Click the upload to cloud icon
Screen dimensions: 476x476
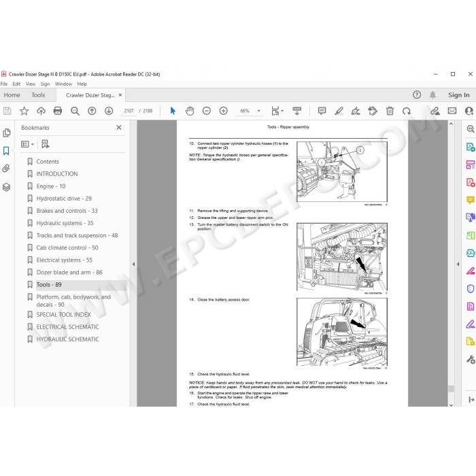(x=41, y=111)
